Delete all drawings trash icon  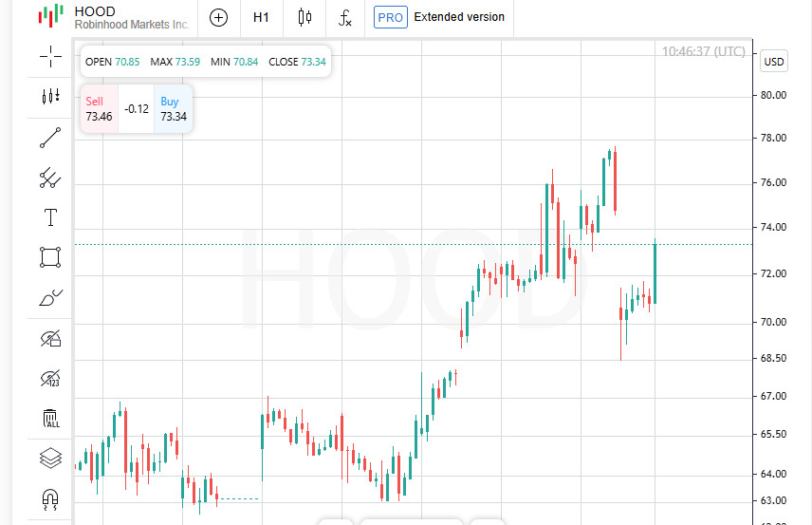click(x=51, y=419)
